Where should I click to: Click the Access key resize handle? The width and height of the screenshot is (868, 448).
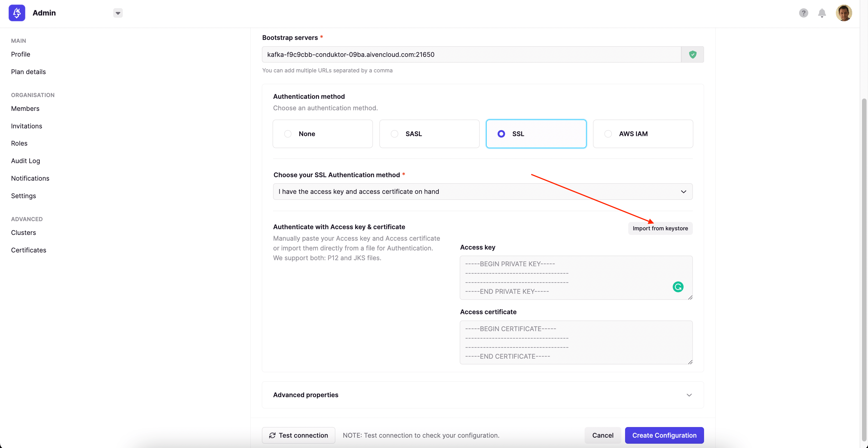tap(690, 297)
